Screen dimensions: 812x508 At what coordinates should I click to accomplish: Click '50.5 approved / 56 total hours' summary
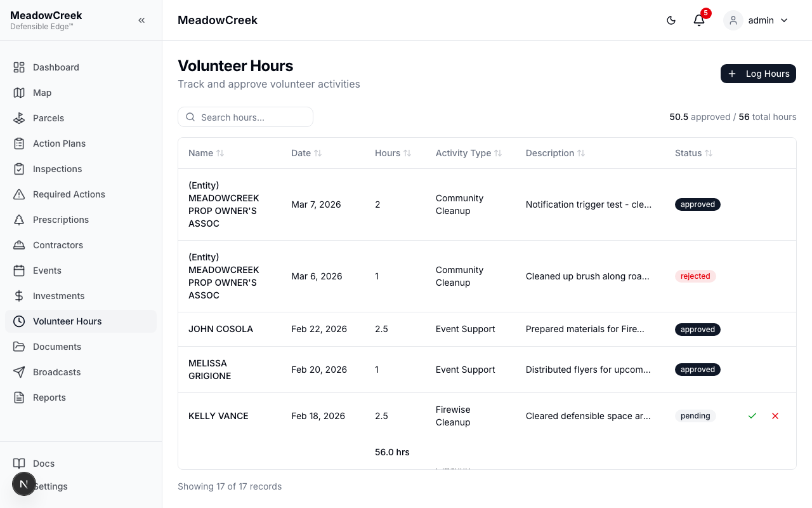tap(733, 117)
